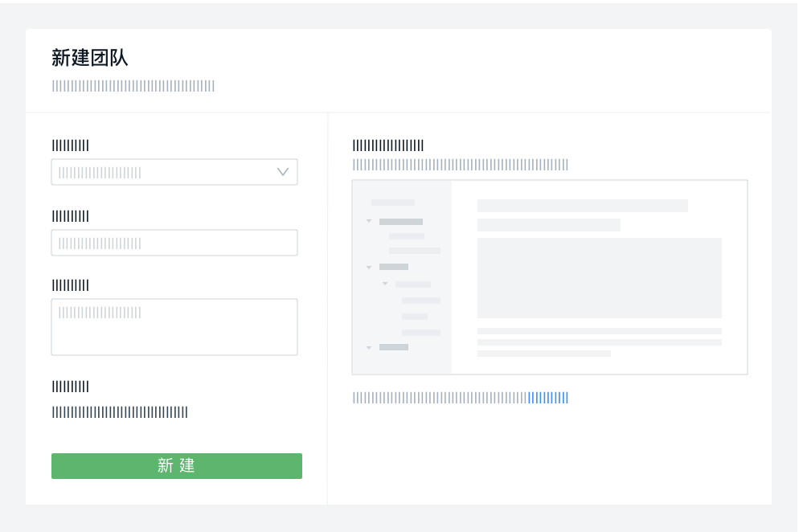The height and width of the screenshot is (532, 799).
Task: Click the multi-line textarea field
Action: point(174,327)
